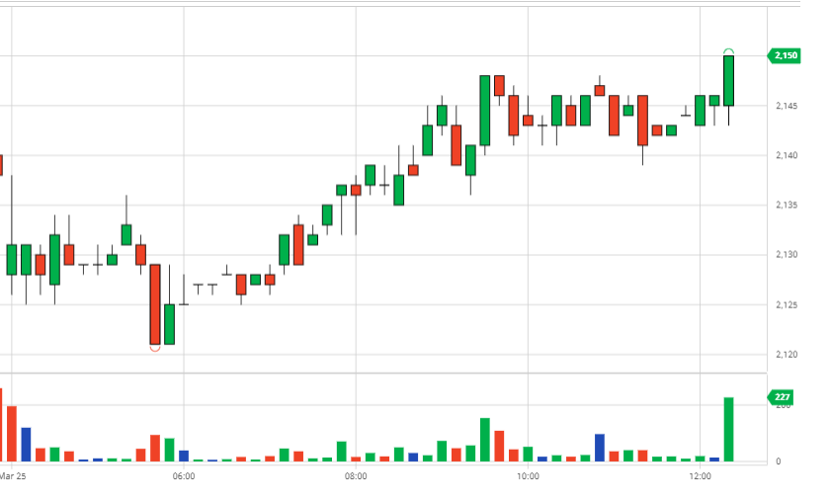
Task: Click the latest green candle reaching 2,150
Action: [729, 80]
